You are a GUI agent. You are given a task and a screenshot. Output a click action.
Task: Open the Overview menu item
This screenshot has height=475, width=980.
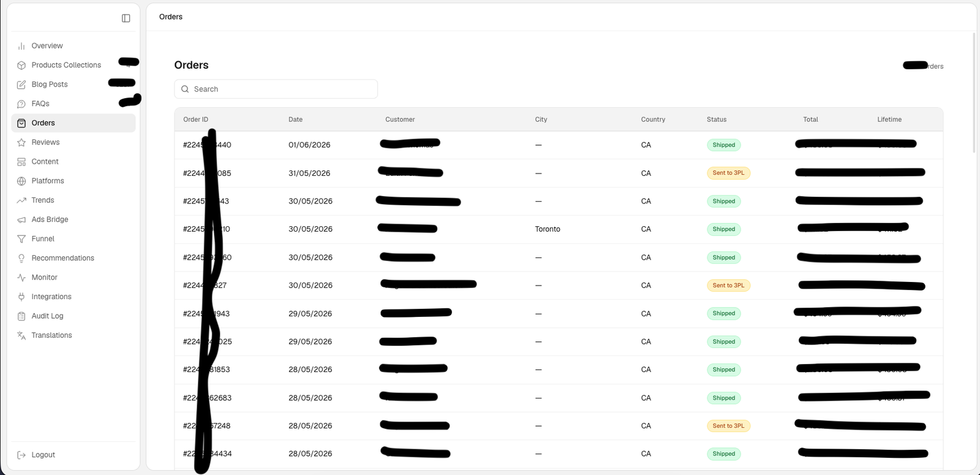(73, 46)
